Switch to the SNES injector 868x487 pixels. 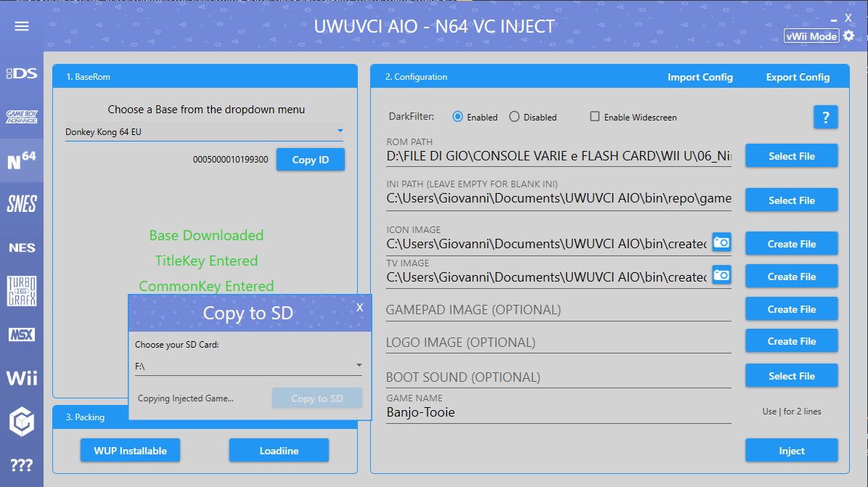click(x=22, y=204)
